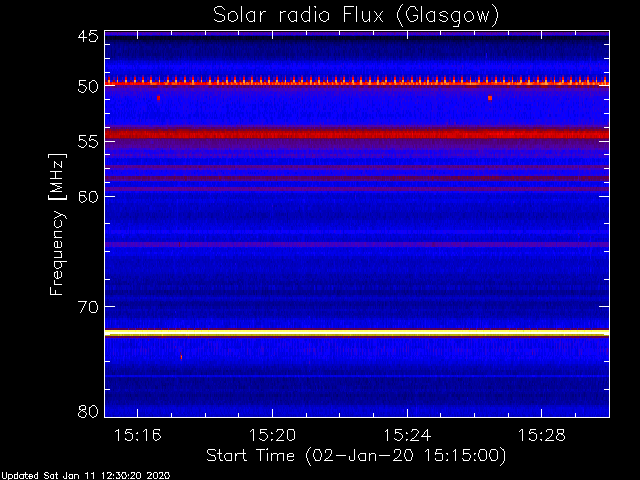This screenshot has width=640, height=480.
Task: Click the faint purple band near 64 MHz
Action: point(357,244)
